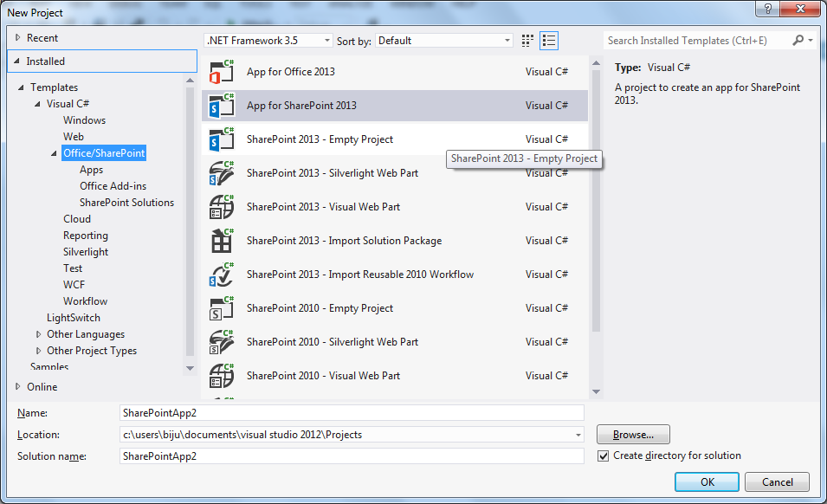
Task: Collapse the Installed section
Action: (16, 61)
